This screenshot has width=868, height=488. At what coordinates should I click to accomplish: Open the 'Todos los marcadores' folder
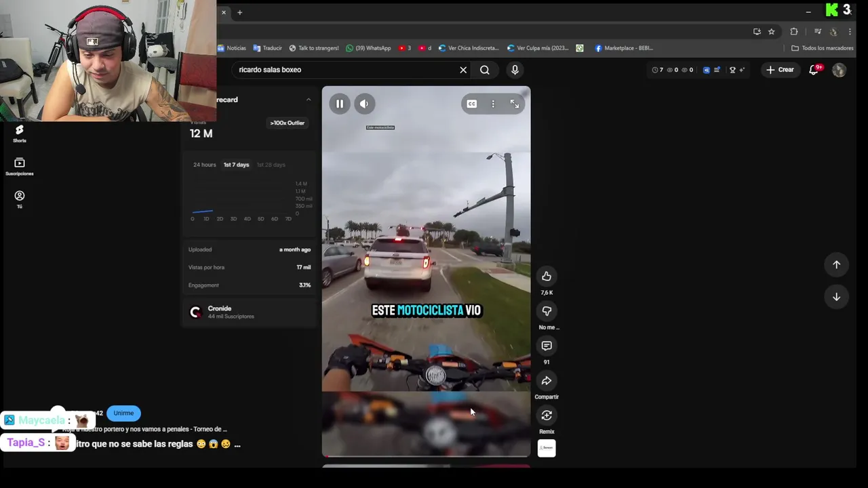[x=823, y=48]
